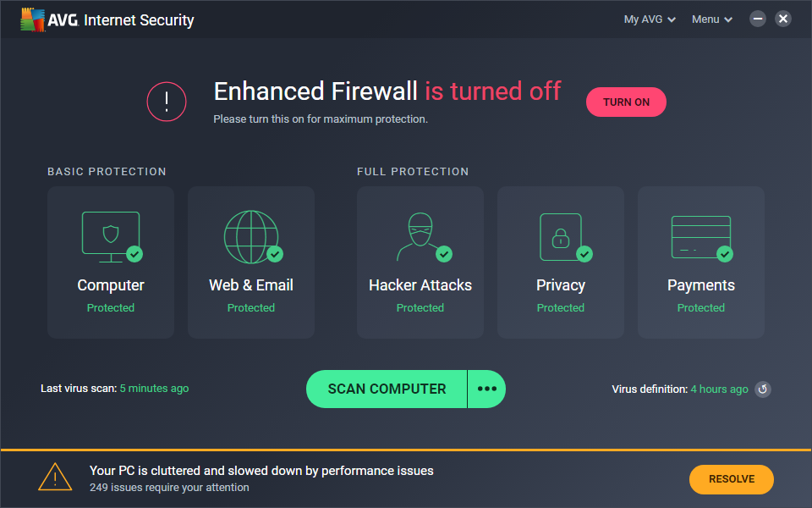Select the Hacker Attacks masked figure icon
This screenshot has height=508, width=812.
(x=420, y=235)
